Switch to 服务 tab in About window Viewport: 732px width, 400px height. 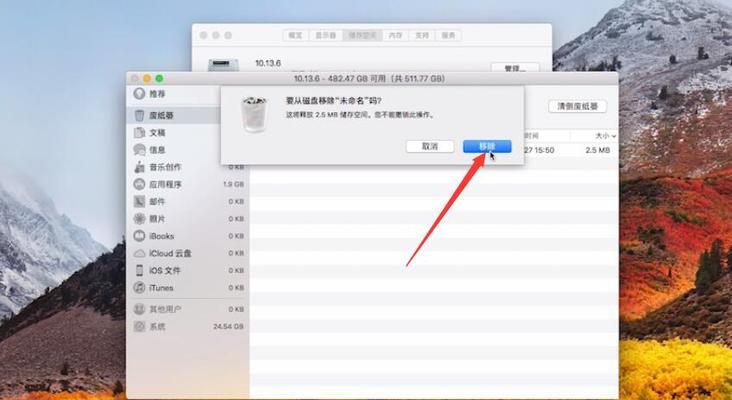[x=449, y=35]
